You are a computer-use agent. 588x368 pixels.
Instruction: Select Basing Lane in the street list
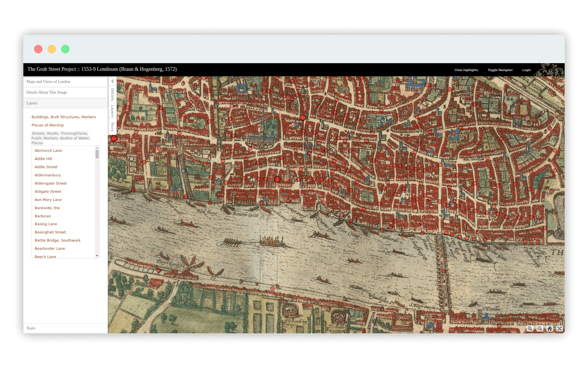[x=46, y=224]
